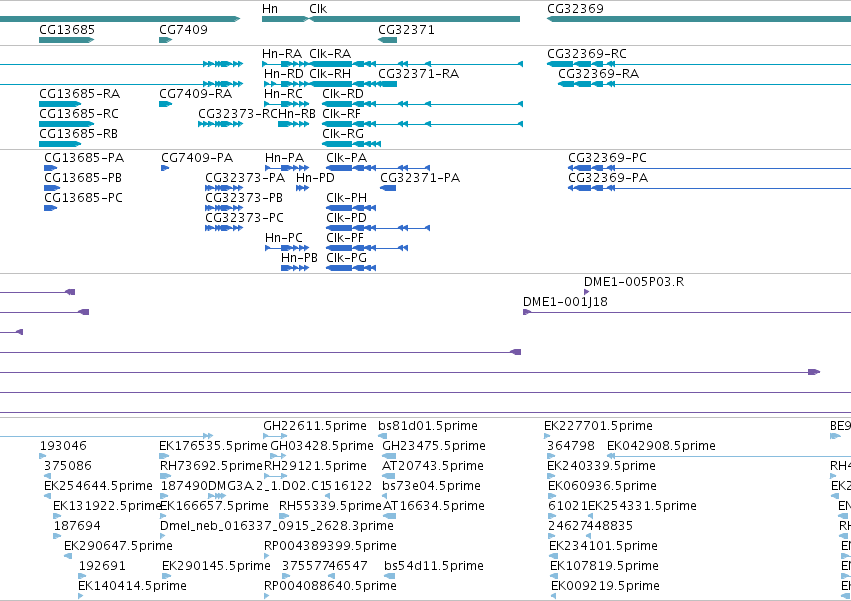Select the AT20743.5prime EST label

tap(433, 466)
